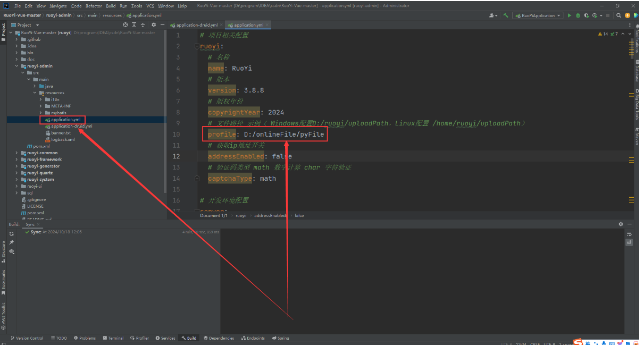
Task: Open Build panel gear settings
Action: 621,224
